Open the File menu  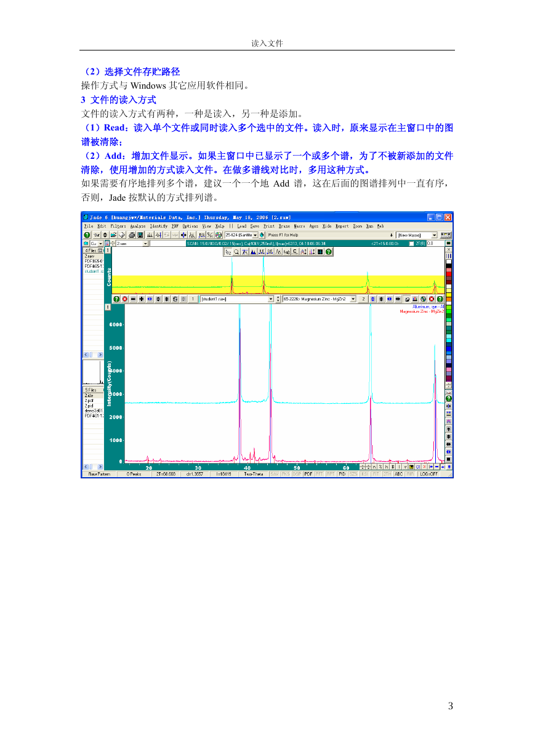tap(89, 226)
